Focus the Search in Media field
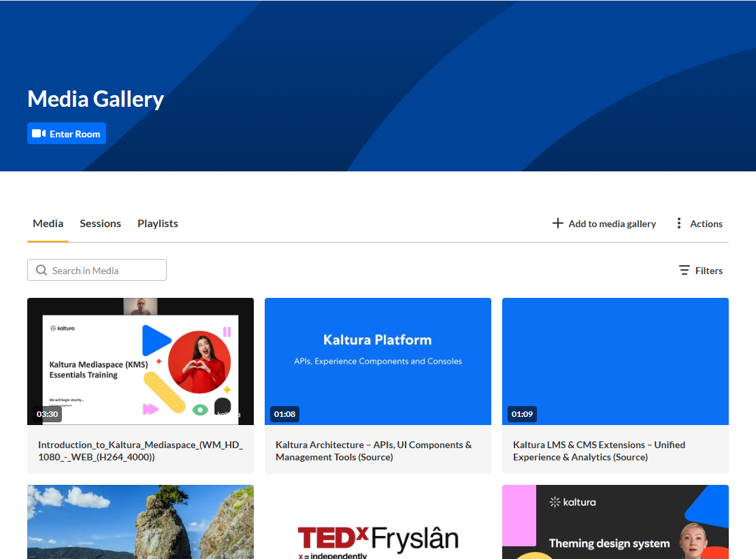 coord(97,270)
